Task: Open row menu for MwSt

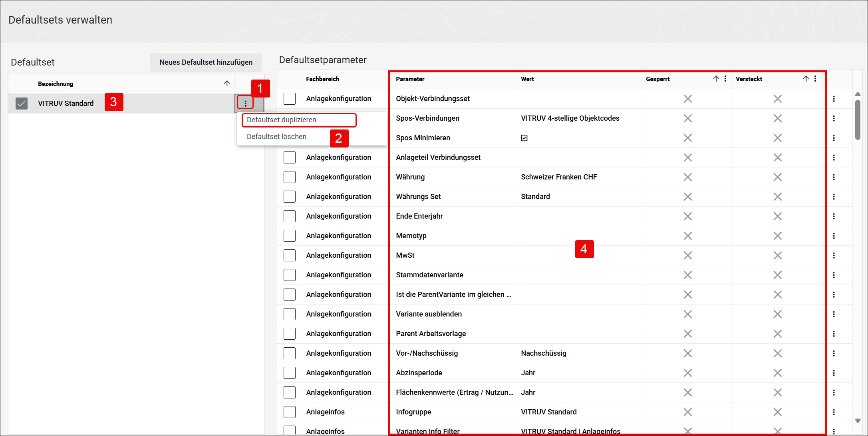Action: pos(834,255)
